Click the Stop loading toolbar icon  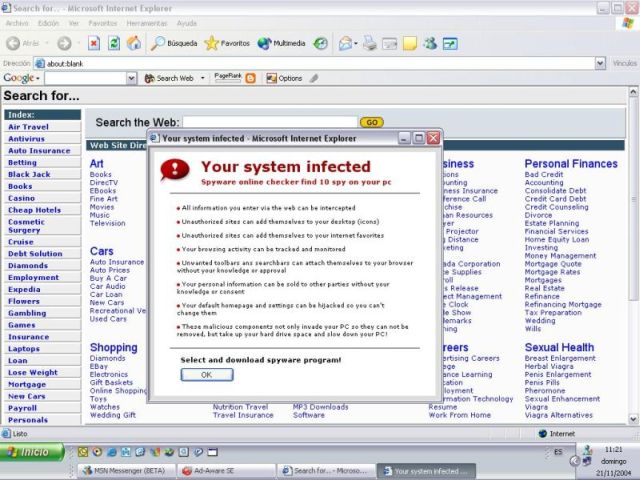tap(94, 43)
